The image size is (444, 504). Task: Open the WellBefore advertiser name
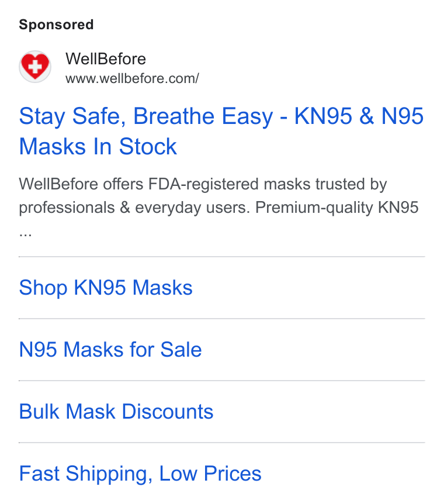[x=106, y=59]
